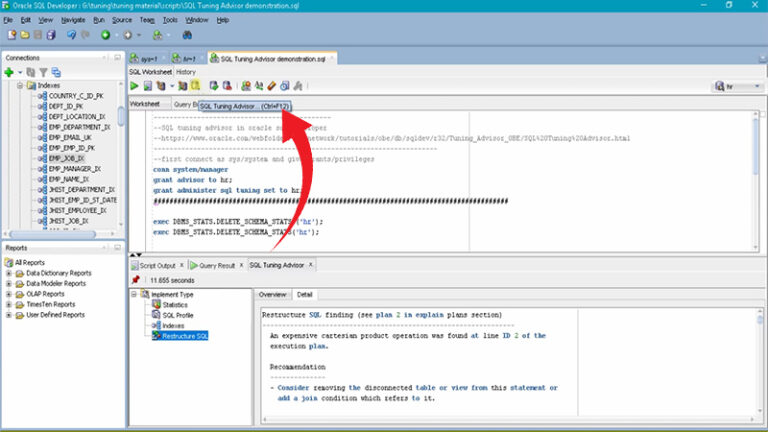Select the DEPT_LOCATION_IX index
The width and height of the screenshot is (768, 432).
coord(77,117)
